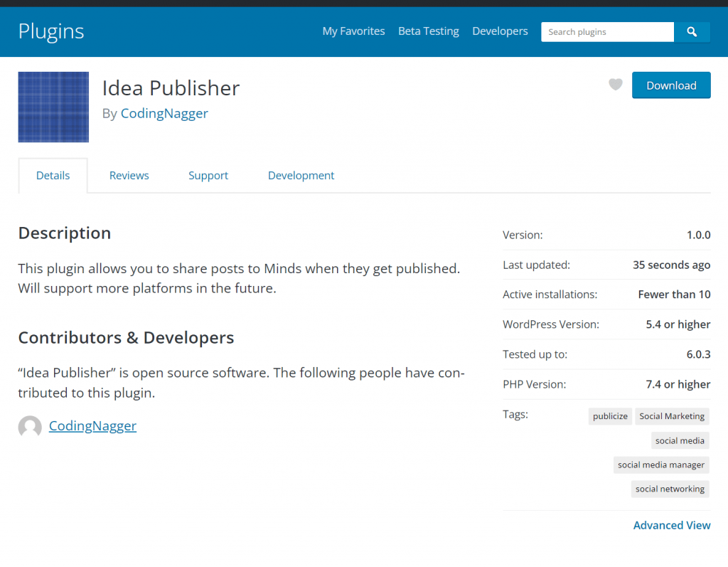
Task: Open the Beta Testing page
Action: pyautogui.click(x=428, y=31)
